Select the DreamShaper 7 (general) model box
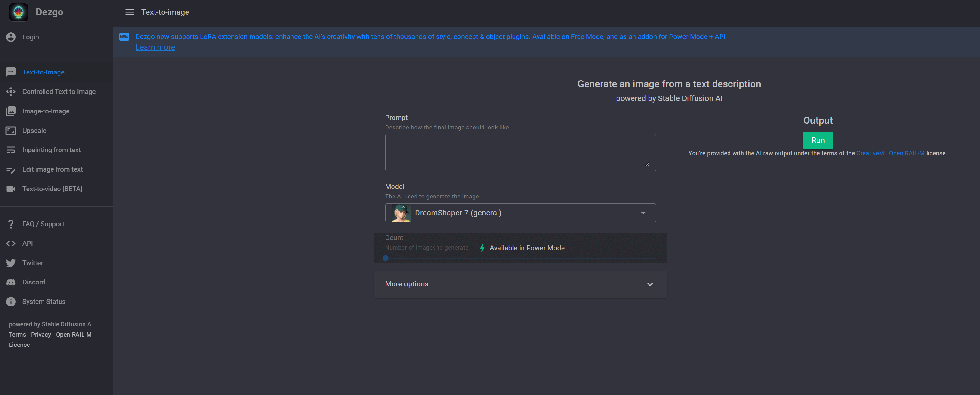Viewport: 980px width, 395px height. click(x=520, y=213)
